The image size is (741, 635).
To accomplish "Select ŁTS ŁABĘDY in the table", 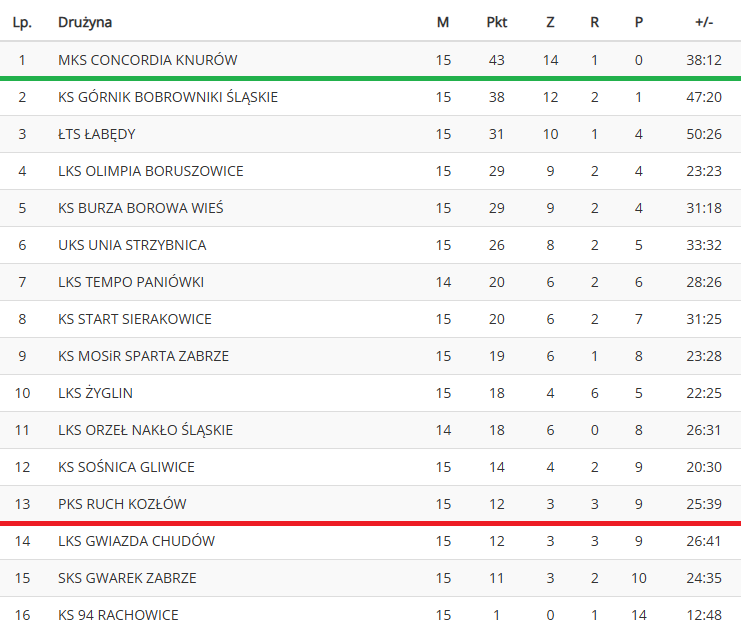I will click(x=96, y=134).
